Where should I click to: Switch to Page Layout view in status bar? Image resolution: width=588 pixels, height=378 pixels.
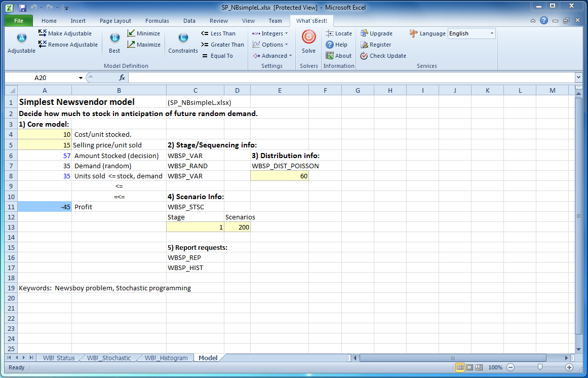coord(469,367)
